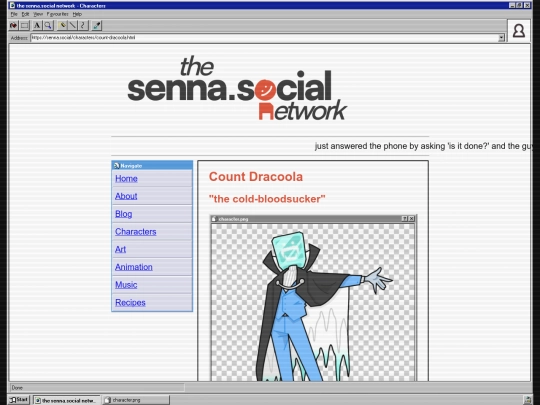Click the help question mark on character.png frame
The height and width of the screenshot is (405, 540).
[405, 219]
